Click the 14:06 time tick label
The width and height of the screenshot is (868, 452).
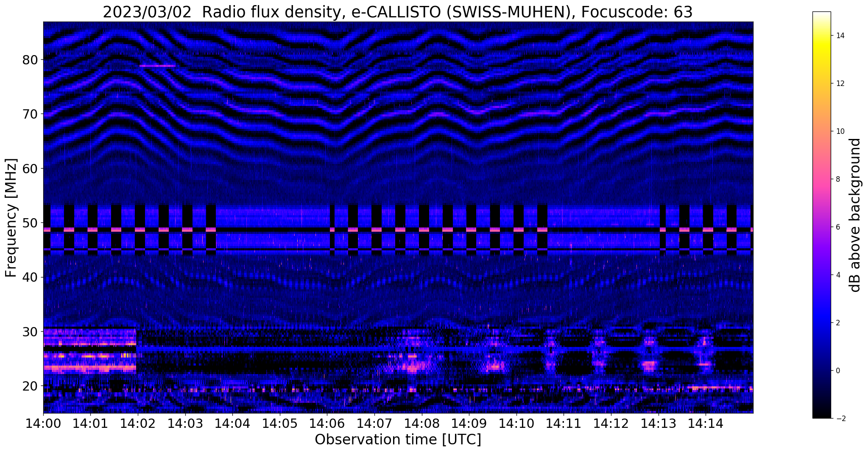[x=327, y=423]
